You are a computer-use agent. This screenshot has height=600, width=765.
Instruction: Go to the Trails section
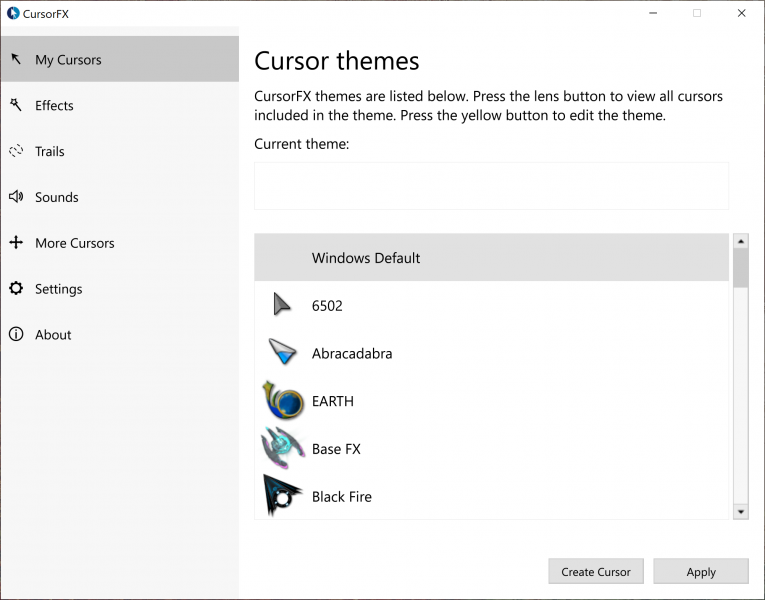coord(120,151)
